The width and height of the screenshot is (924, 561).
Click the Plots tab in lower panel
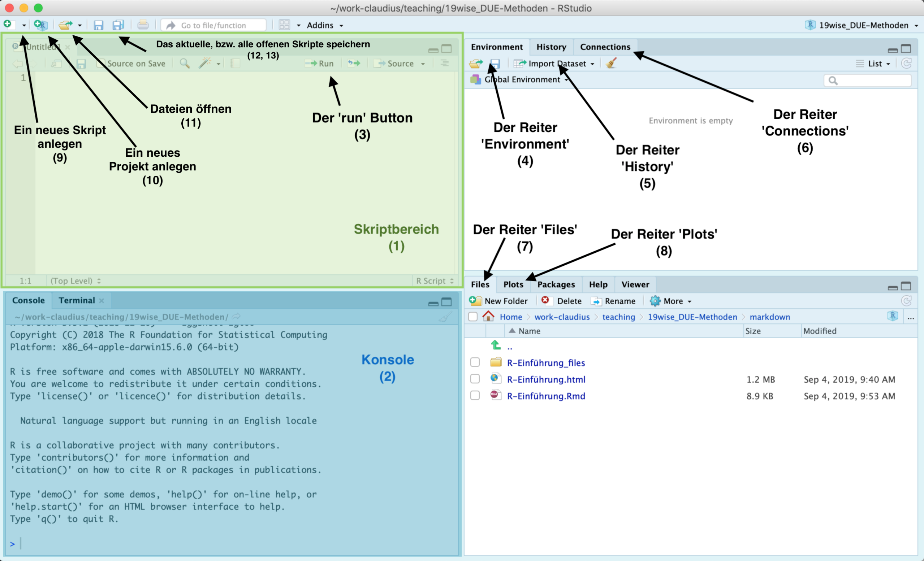[514, 284]
